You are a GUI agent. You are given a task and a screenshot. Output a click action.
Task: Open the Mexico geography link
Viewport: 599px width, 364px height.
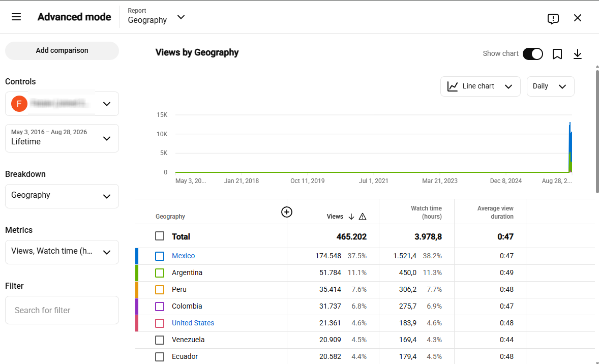click(184, 256)
